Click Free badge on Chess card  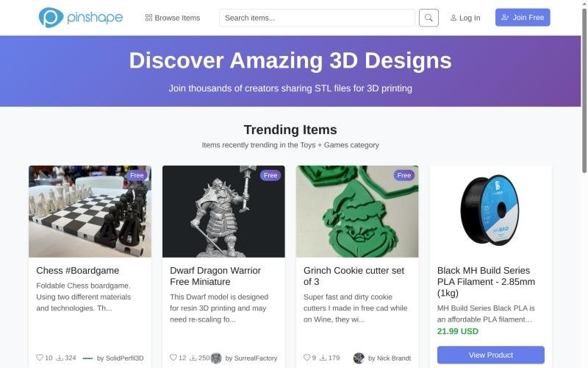(137, 175)
